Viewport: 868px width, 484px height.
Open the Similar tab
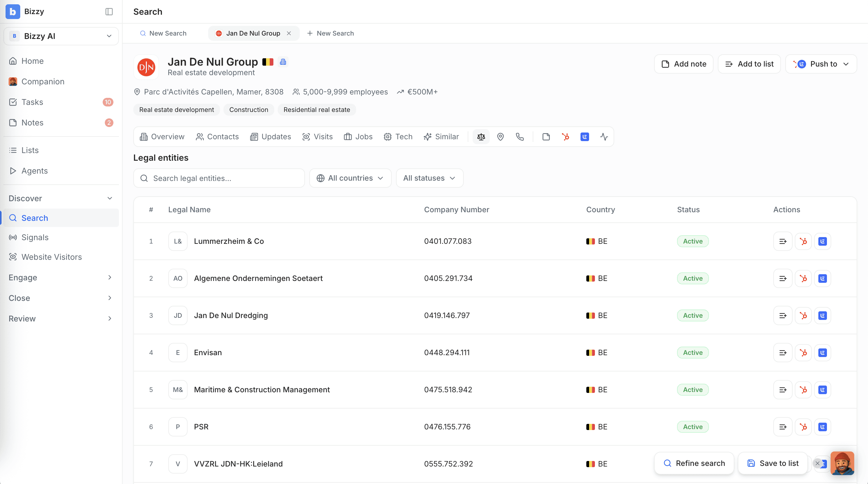click(441, 136)
